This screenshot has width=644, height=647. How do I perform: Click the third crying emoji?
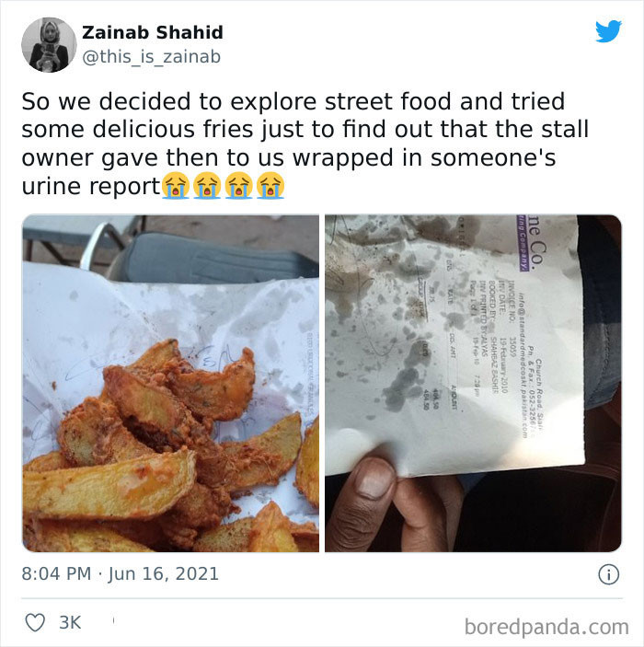[x=239, y=186]
